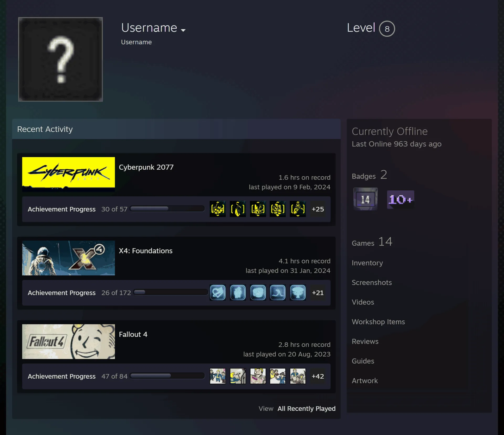View All Recently Played games

306,409
